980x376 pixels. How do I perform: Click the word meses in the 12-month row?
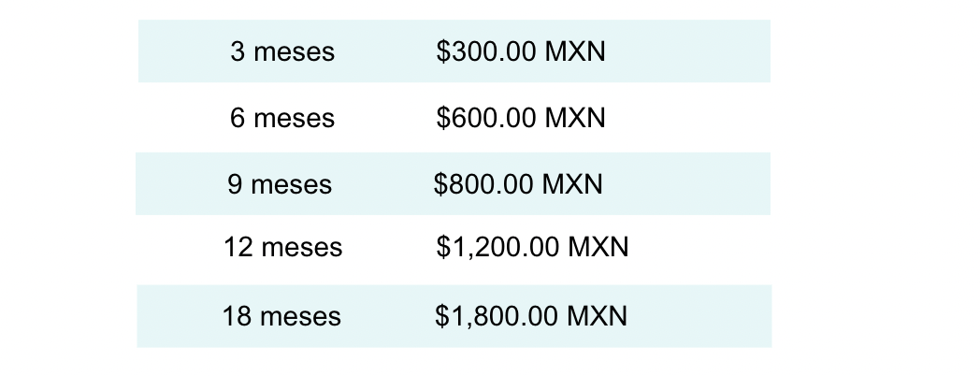tap(302, 249)
